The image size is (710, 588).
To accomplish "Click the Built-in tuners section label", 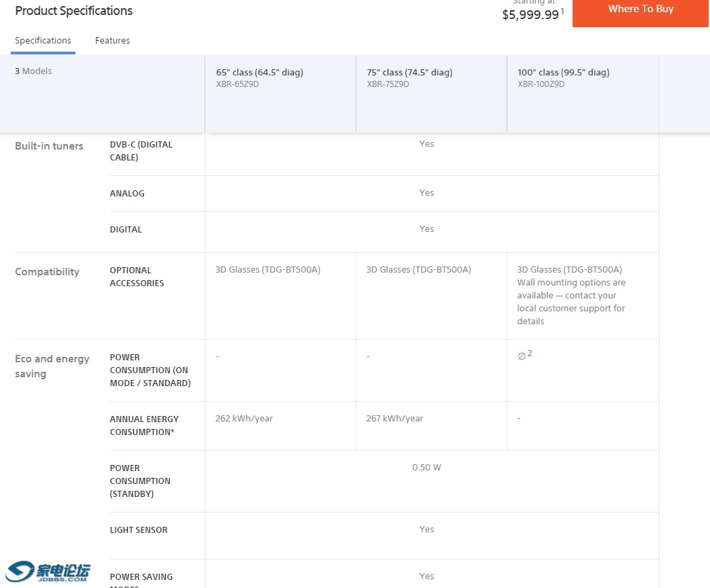I will [49, 146].
